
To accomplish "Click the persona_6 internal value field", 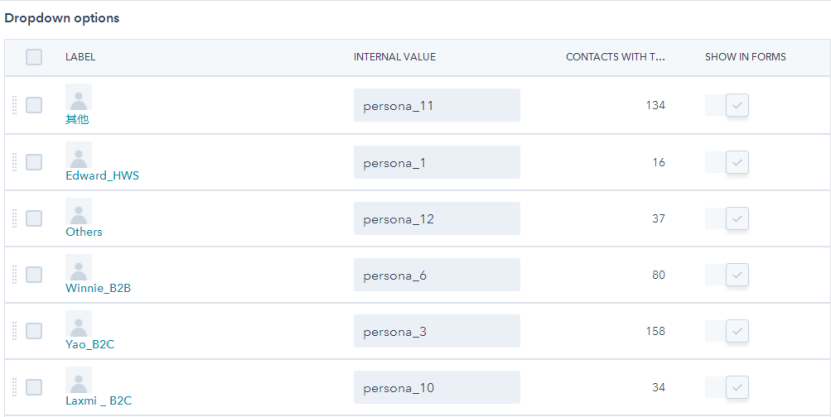I will pos(436,275).
